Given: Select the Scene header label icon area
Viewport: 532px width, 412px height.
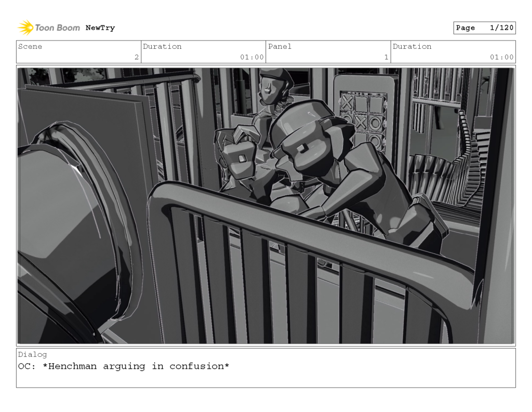Looking at the screenshot, I should coord(31,47).
